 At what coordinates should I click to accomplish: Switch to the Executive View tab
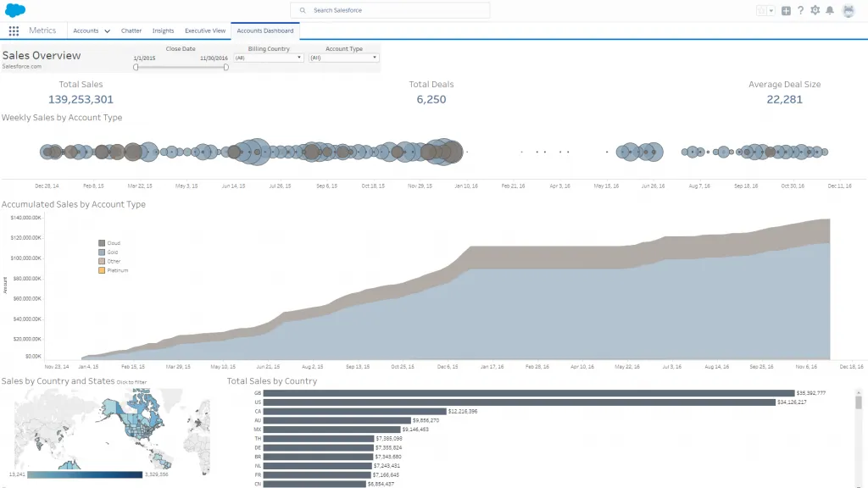tap(205, 30)
